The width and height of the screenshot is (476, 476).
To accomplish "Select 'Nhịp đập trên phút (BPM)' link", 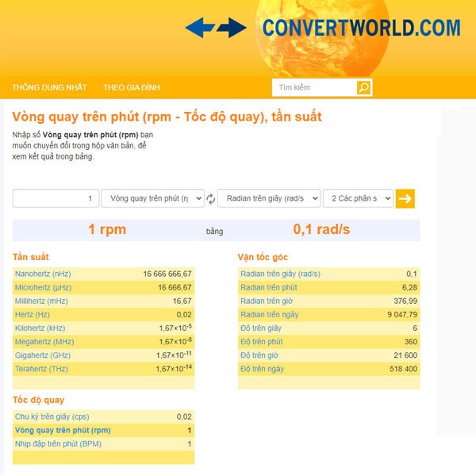I will [59, 443].
